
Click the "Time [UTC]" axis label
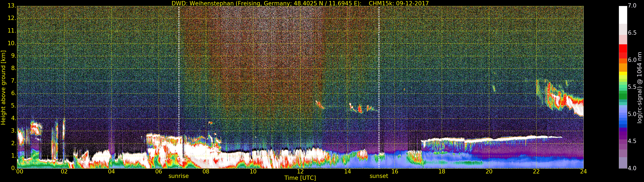point(300,178)
